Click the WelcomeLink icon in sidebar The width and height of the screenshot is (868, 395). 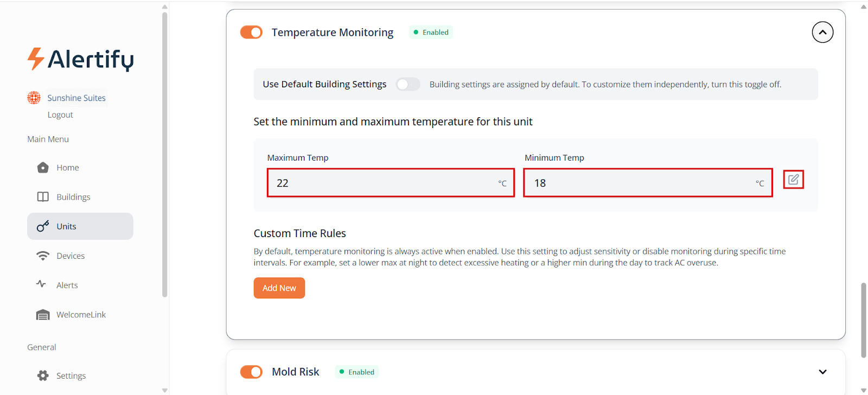click(43, 315)
